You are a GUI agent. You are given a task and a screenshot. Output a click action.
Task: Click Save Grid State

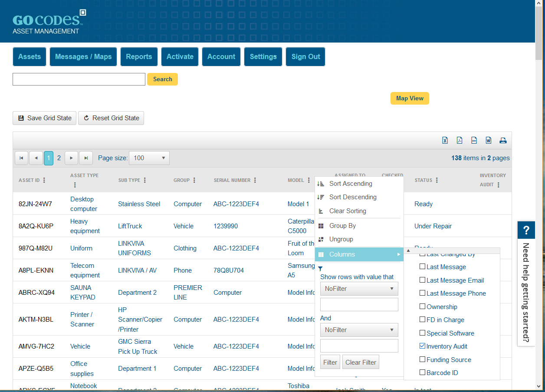point(44,118)
